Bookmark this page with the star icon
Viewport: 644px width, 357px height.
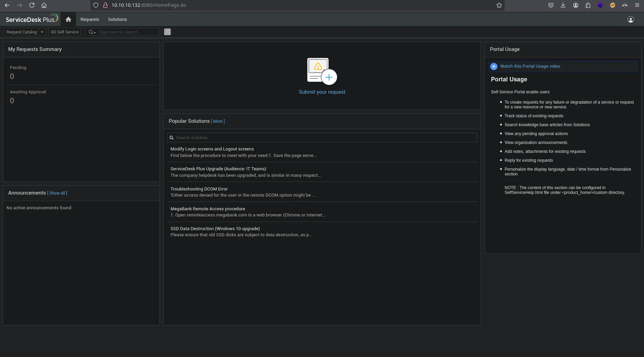499,5
